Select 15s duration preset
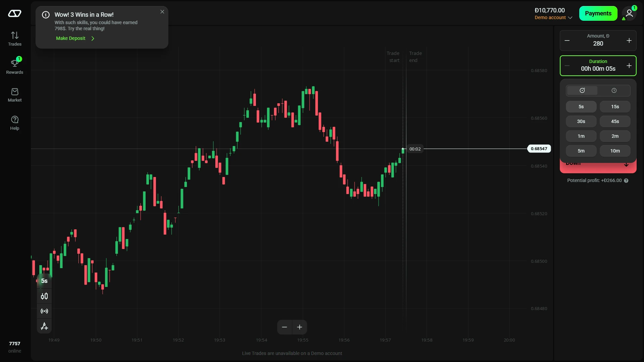This screenshot has width=644, height=362. click(615, 107)
